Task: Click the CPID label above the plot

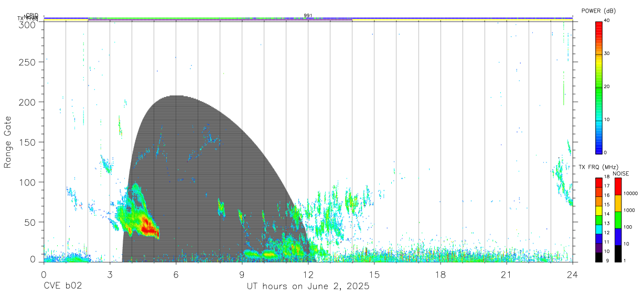Action: 32,15
